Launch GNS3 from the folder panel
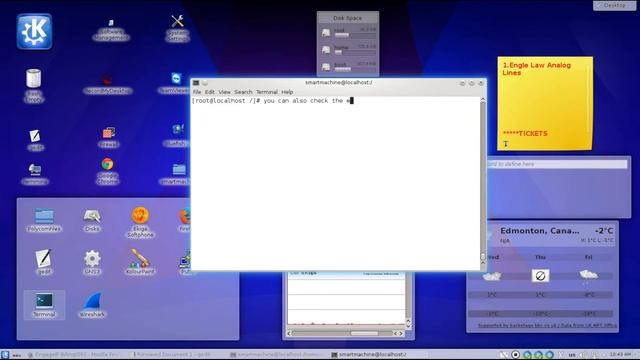Image resolution: width=640 pixels, height=360 pixels. 92,262
